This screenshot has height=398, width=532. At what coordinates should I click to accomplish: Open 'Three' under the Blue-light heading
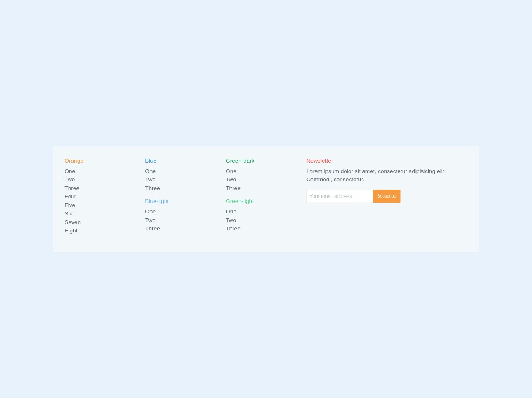point(153,229)
